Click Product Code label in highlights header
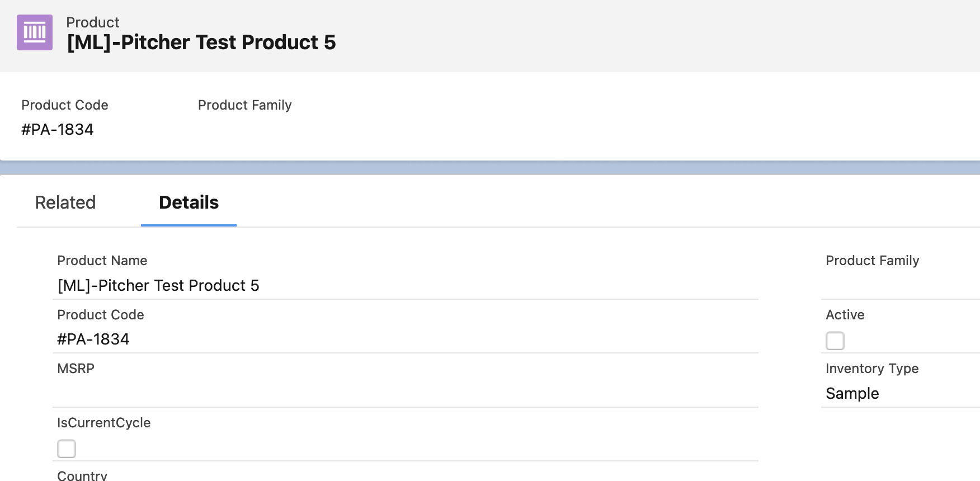 (65, 105)
